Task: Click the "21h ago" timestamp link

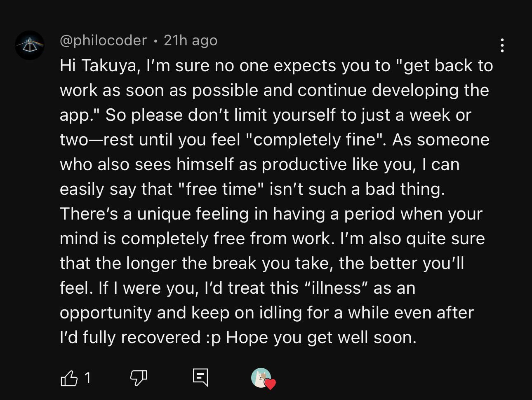Action: pos(191,40)
